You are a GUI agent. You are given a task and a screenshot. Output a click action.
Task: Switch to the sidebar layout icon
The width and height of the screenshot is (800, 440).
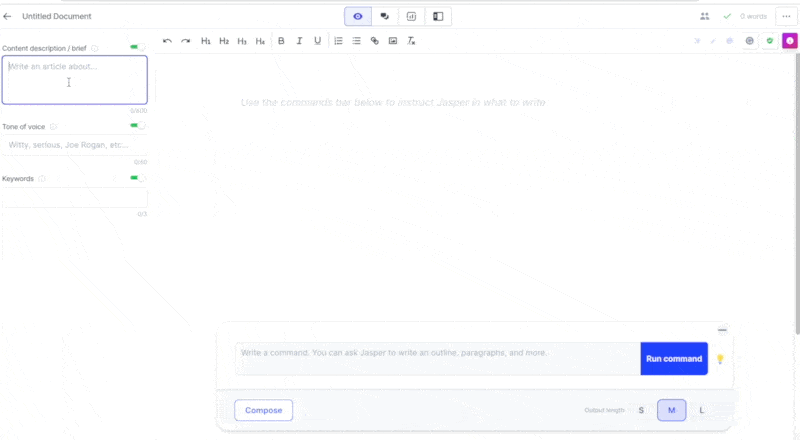[x=438, y=16]
